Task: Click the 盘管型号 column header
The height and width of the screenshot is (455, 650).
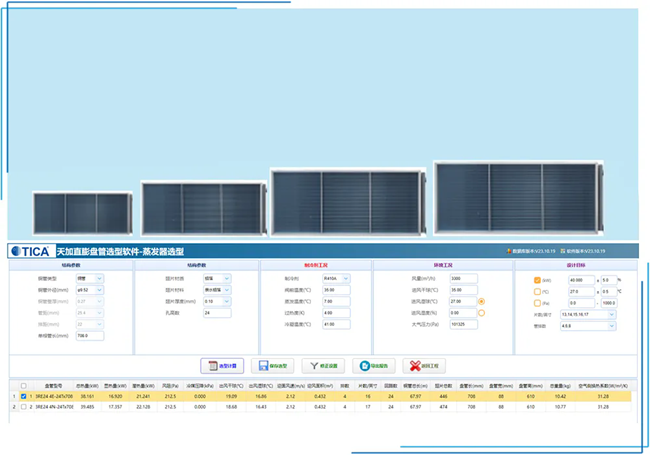Action: [x=53, y=385]
